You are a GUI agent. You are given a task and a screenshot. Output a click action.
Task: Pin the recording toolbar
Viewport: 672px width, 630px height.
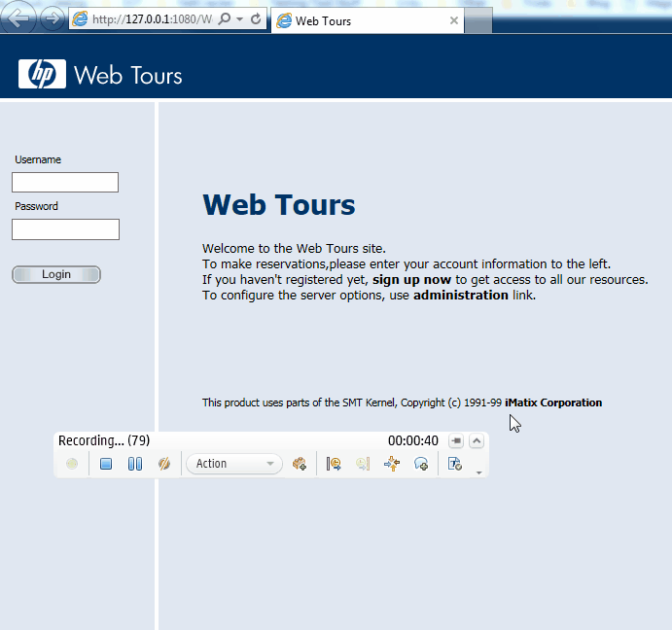coord(456,440)
